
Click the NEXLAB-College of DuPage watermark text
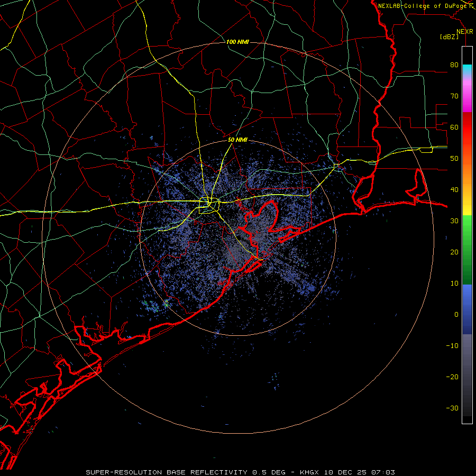pos(423,6)
